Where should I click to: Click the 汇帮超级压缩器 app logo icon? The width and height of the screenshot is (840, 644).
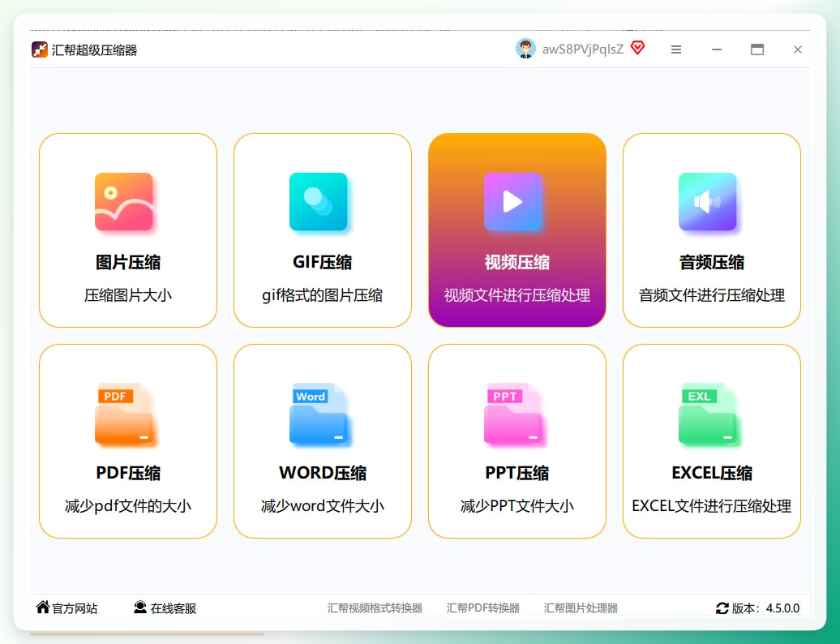point(40,49)
